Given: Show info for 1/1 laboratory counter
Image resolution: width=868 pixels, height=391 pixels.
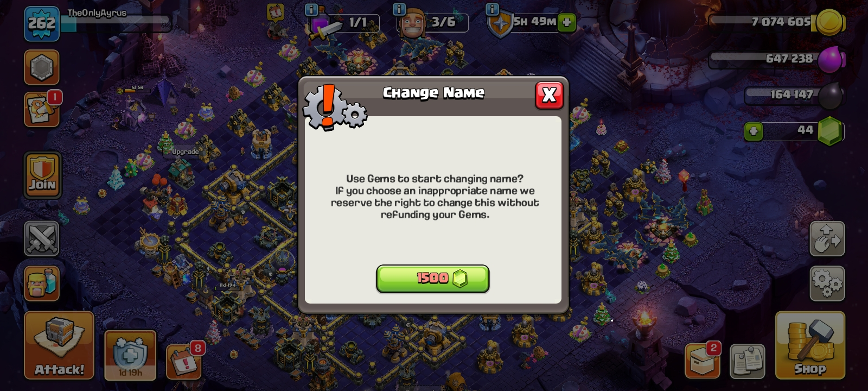Looking at the screenshot, I should 311,9.
